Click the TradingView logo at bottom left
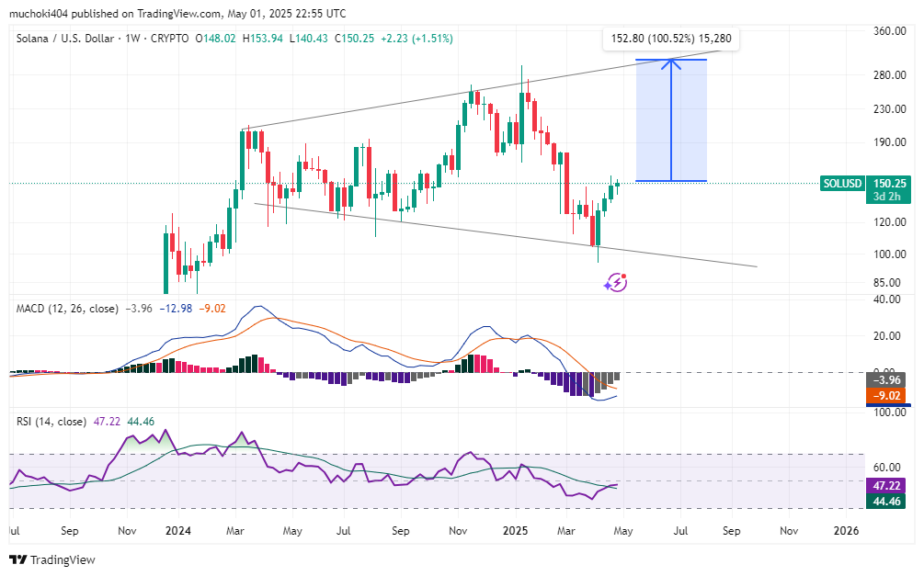 (52, 559)
